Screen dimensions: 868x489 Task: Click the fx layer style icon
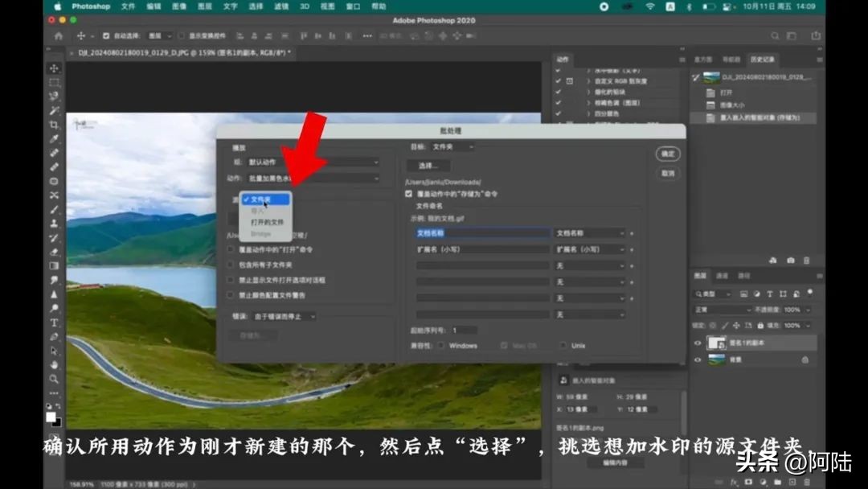735,483
